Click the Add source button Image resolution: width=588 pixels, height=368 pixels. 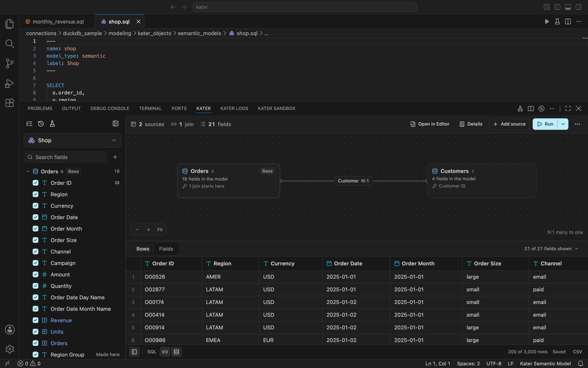(509, 124)
